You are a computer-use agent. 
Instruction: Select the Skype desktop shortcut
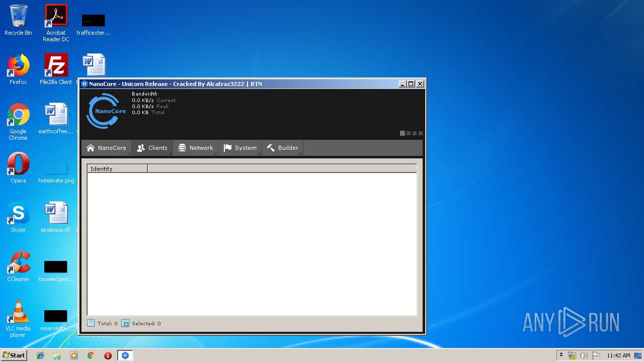(x=18, y=217)
